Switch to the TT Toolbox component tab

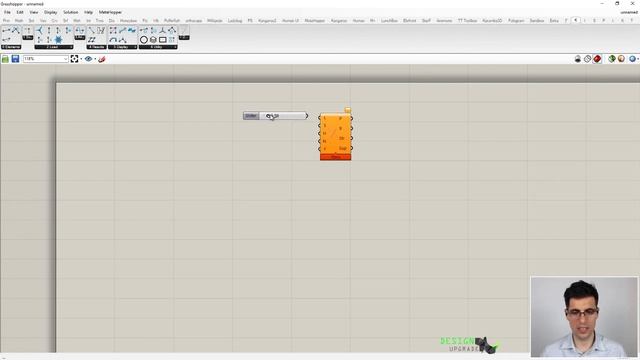[x=467, y=20]
